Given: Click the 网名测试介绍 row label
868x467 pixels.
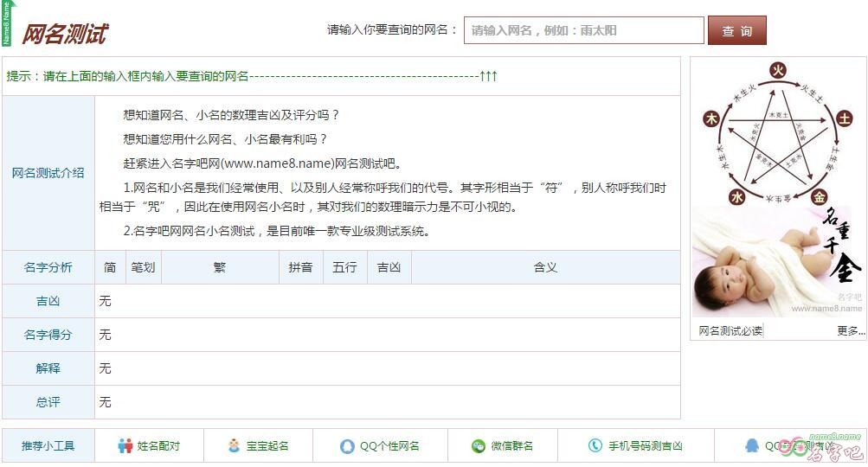Looking at the screenshot, I should [x=48, y=173].
